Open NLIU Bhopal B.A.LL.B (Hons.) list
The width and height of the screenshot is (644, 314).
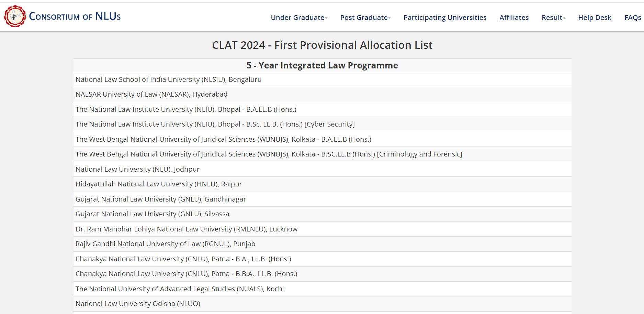(x=186, y=109)
